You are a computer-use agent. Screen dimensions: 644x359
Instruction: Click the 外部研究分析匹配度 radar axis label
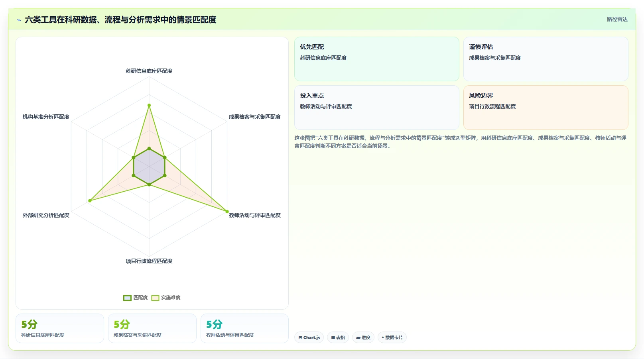point(46,215)
